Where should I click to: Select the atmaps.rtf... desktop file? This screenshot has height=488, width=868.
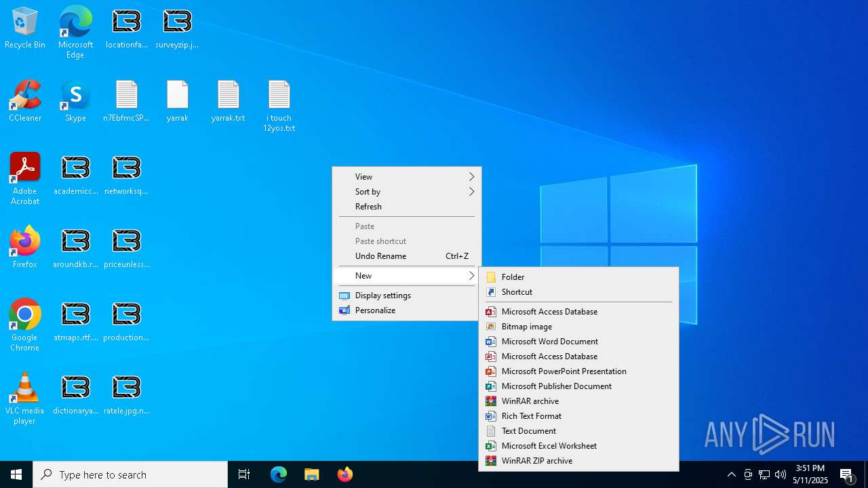tap(75, 321)
